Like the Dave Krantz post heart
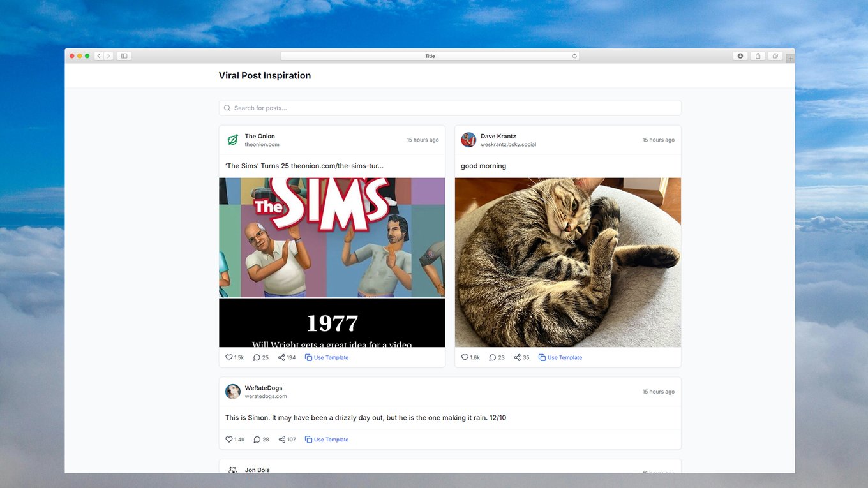This screenshot has height=488, width=868. 465,357
